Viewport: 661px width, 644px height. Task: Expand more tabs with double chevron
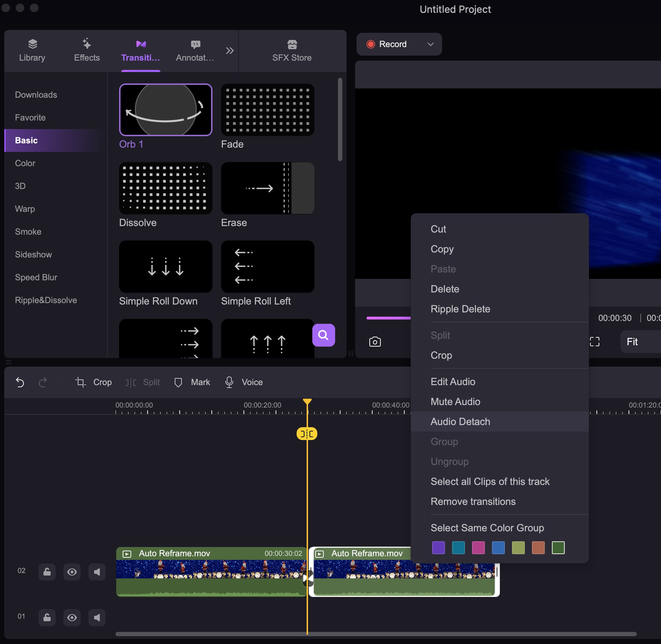click(230, 51)
